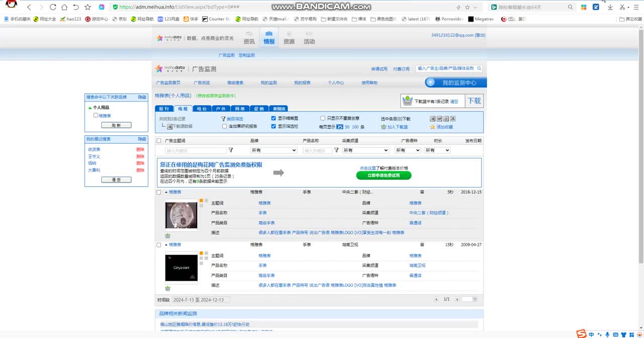Click the funnel icon after the 产品名称 keyword field

(x=337, y=150)
